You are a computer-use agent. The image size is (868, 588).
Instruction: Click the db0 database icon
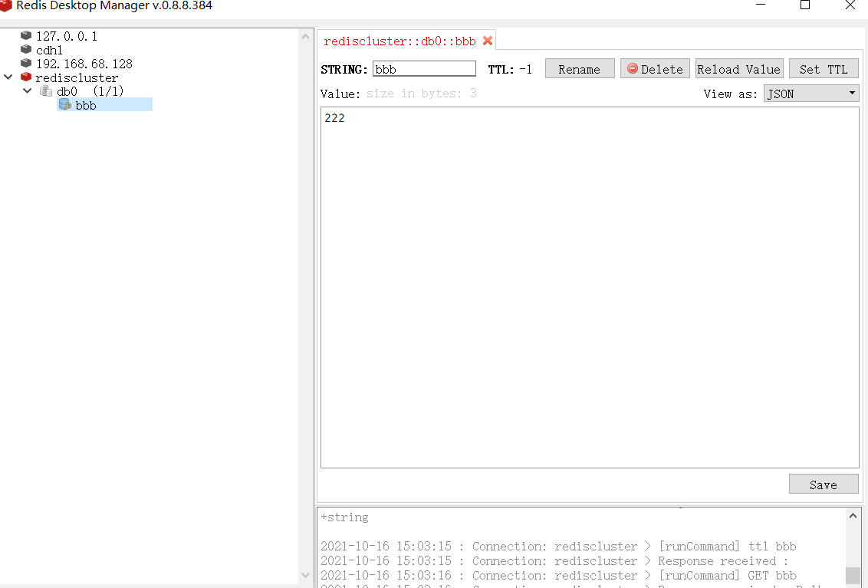click(46, 90)
